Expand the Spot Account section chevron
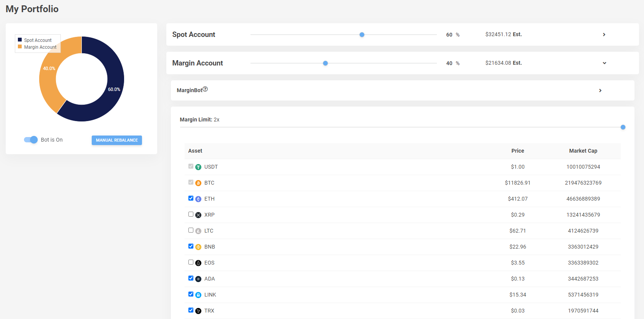Image resolution: width=644 pixels, height=319 pixels. pos(604,35)
